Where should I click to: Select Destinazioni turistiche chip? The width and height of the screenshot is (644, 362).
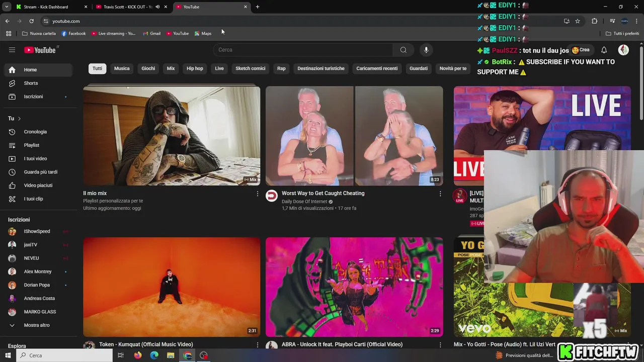click(321, 68)
